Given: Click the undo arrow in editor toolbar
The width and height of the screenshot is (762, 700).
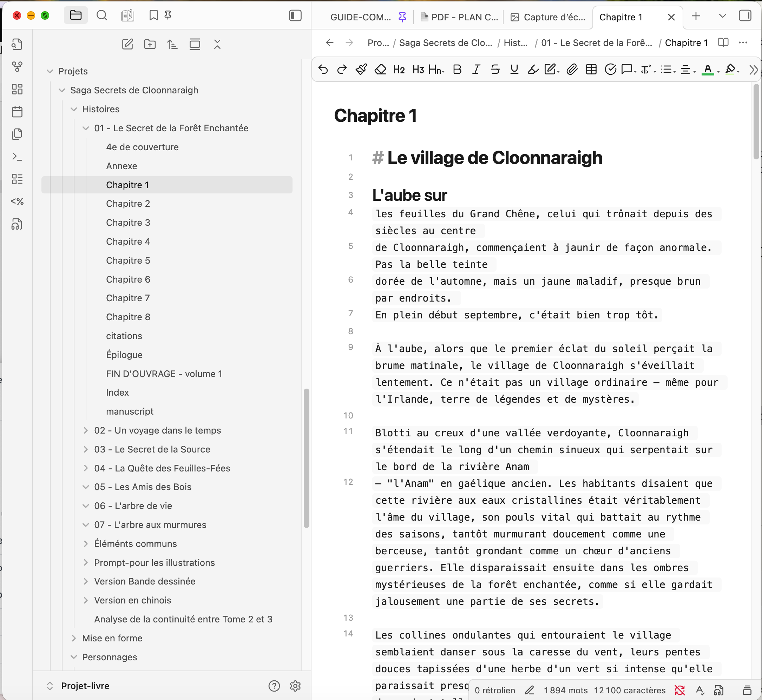Looking at the screenshot, I should click(323, 69).
